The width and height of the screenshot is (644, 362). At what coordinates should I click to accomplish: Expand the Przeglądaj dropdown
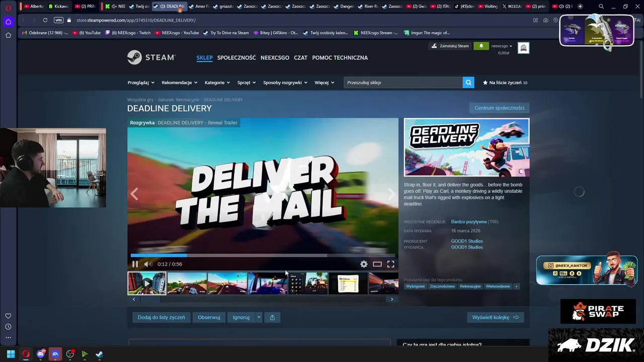[x=140, y=82]
